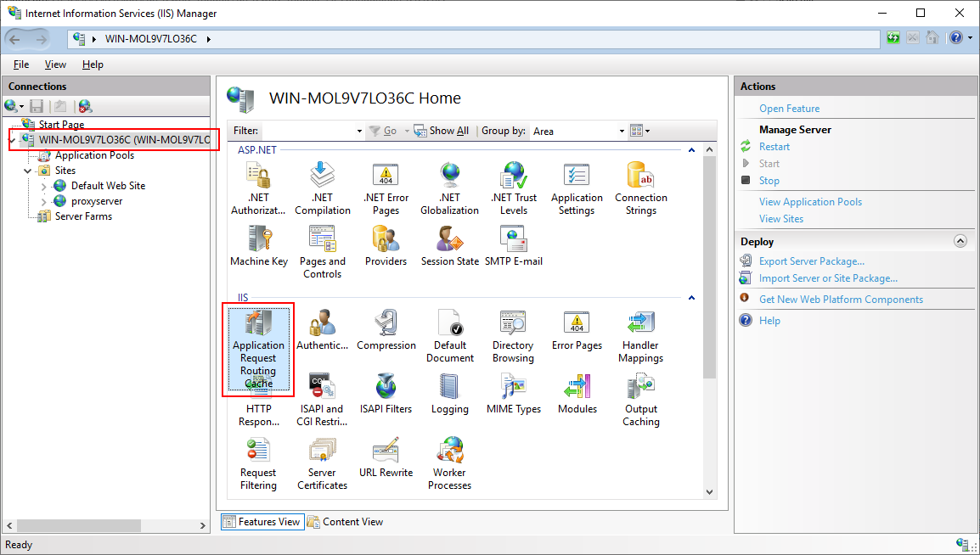
Task: Click inside the Filter input box
Action: click(x=310, y=132)
